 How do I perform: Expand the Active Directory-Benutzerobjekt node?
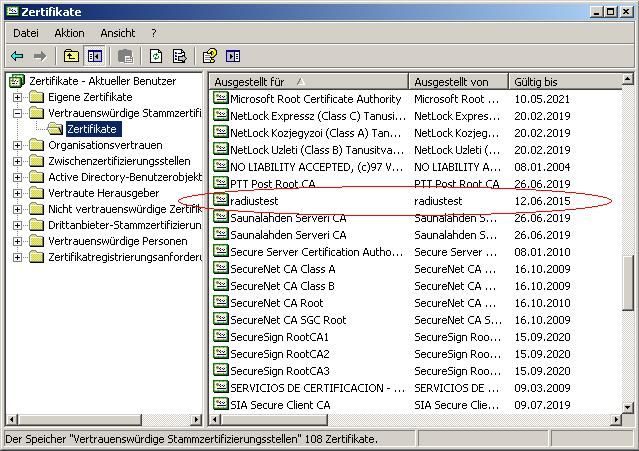tap(17, 177)
